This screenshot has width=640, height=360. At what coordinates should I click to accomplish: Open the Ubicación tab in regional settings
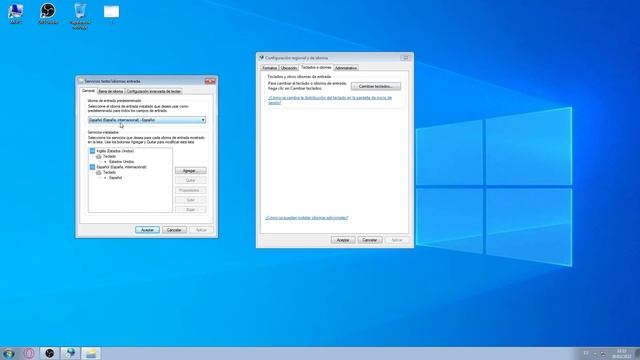pos(289,68)
